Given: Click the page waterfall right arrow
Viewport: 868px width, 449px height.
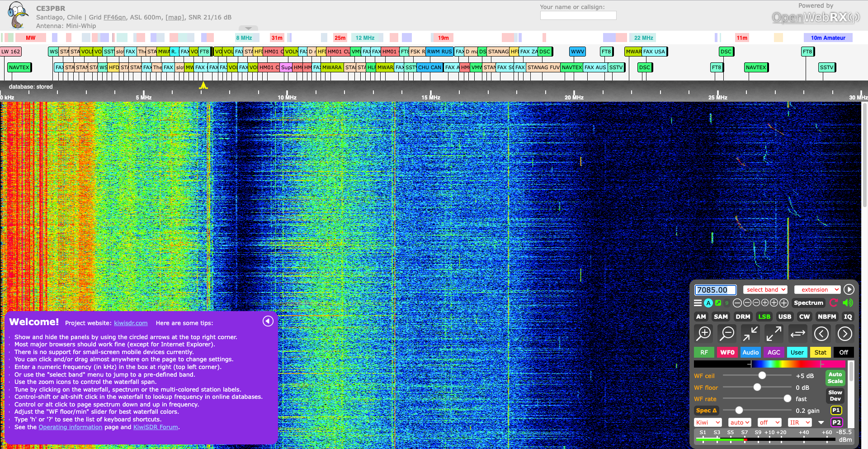Looking at the screenshot, I should click(844, 334).
